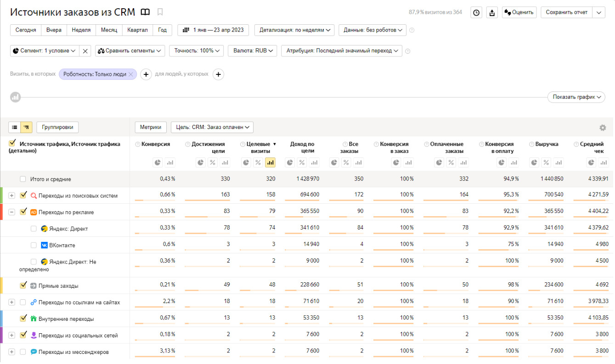This screenshot has width=615, height=364.
Task: Select the Квартал period tab
Action: pyautogui.click(x=138, y=30)
